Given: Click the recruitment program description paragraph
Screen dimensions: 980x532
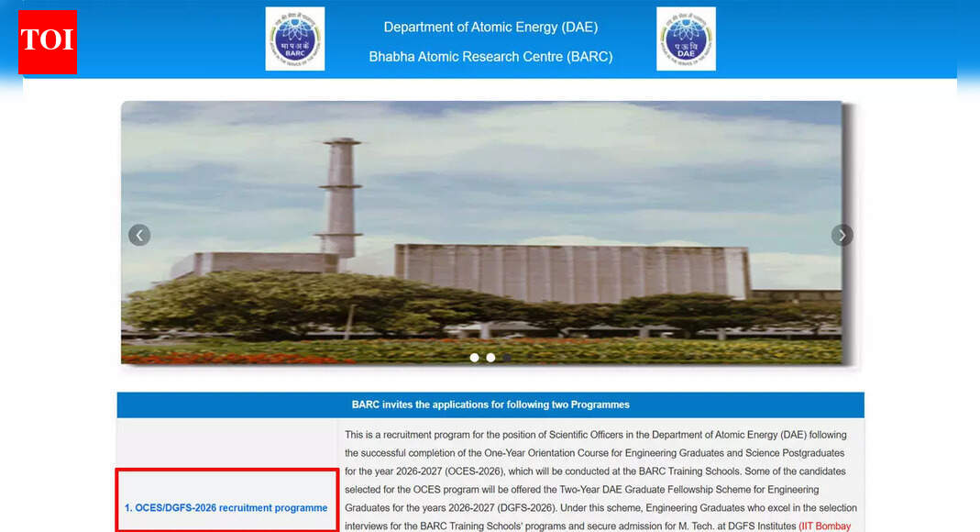Looking at the screenshot, I should pos(596,471).
